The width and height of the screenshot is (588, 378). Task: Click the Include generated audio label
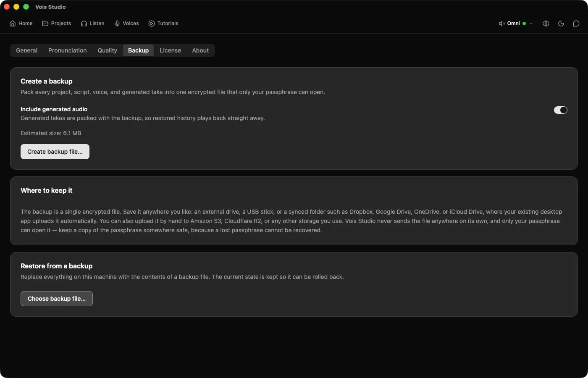pyautogui.click(x=54, y=109)
